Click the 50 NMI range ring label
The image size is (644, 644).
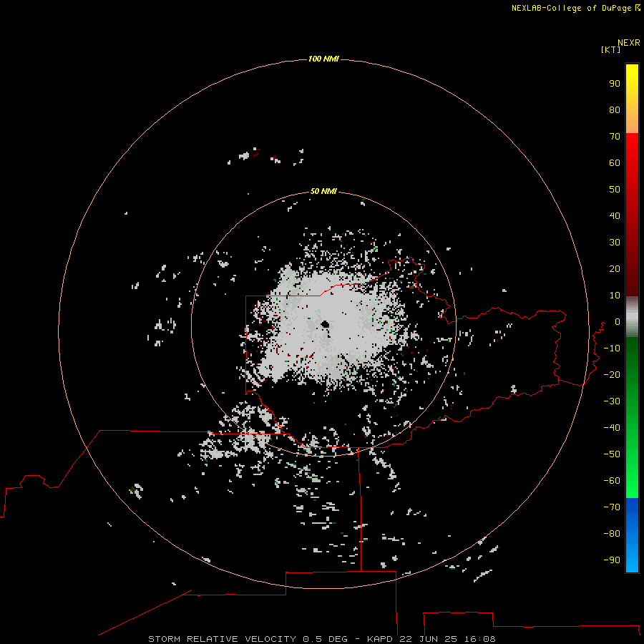tap(323, 191)
